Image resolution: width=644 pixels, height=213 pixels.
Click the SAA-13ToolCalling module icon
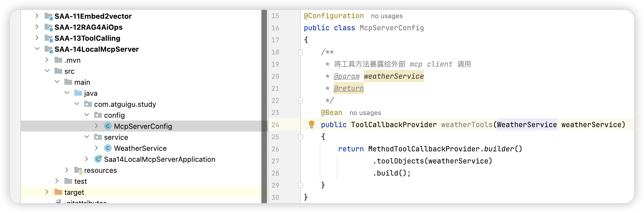coord(49,38)
